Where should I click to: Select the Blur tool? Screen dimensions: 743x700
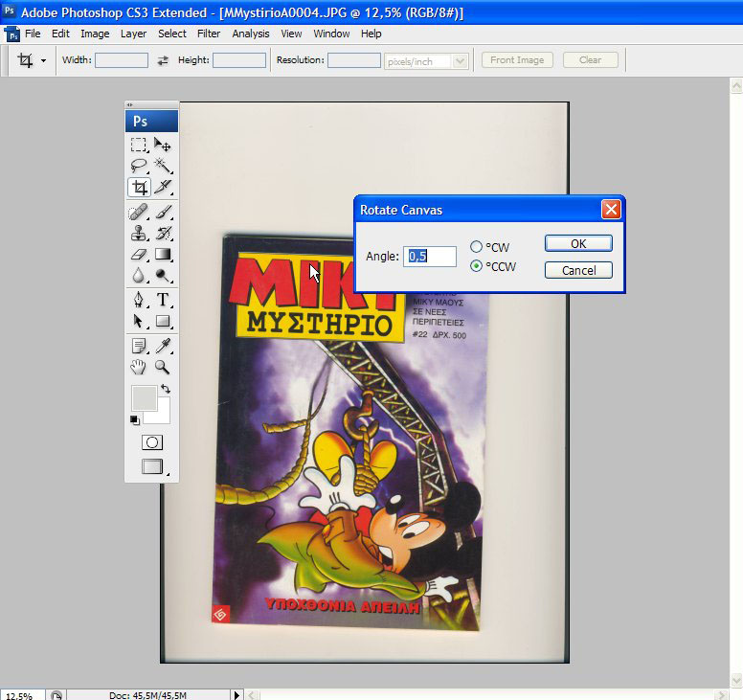tap(139, 276)
